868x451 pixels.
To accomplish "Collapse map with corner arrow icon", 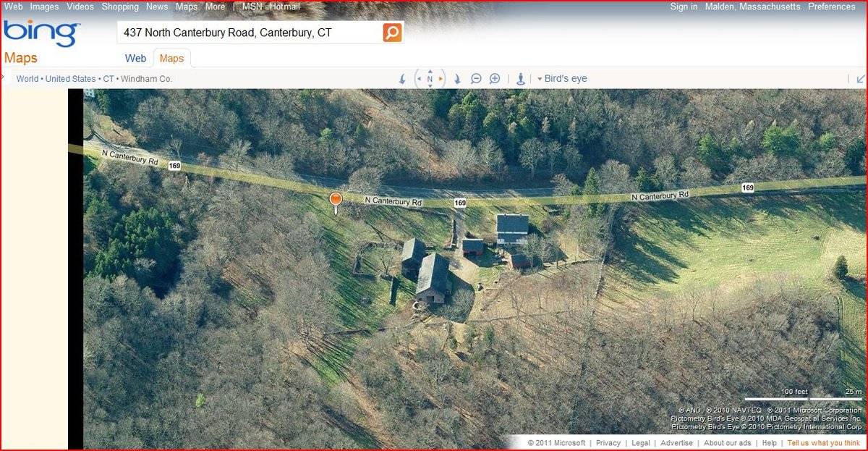I will click(x=861, y=79).
